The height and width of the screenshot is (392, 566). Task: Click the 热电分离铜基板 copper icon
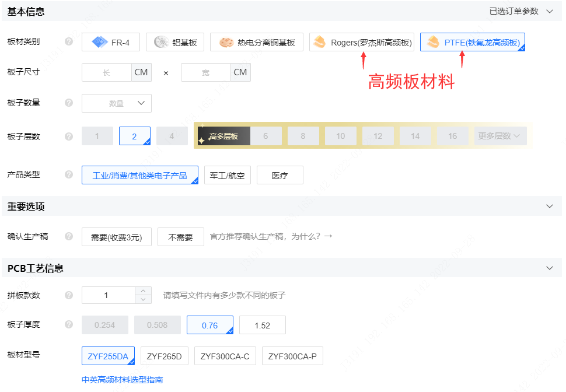(x=226, y=43)
